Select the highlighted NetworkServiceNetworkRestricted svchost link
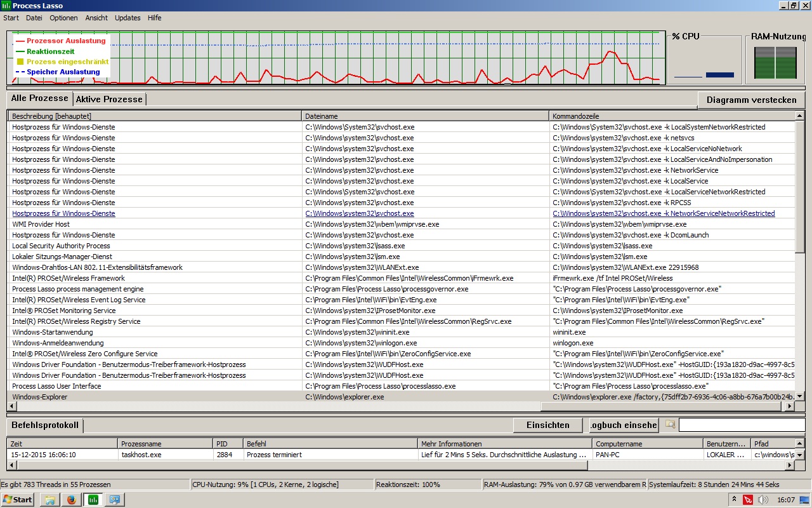Screen dimensions: 812x508 coord(664,213)
